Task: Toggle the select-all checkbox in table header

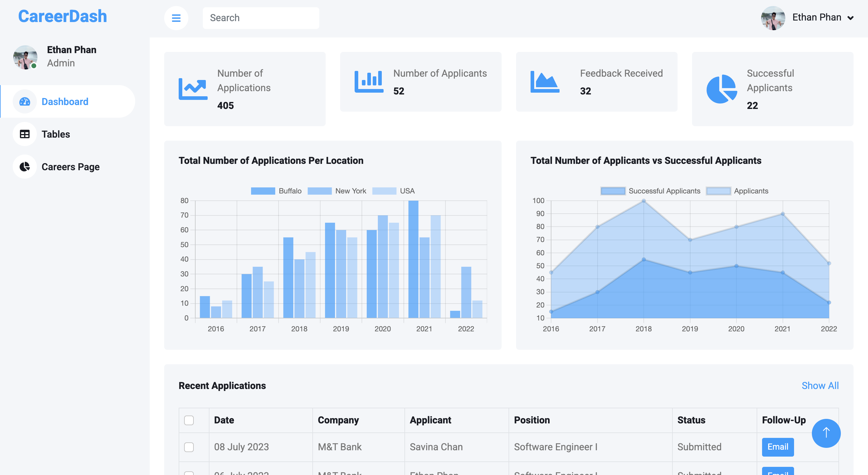Action: click(x=189, y=420)
